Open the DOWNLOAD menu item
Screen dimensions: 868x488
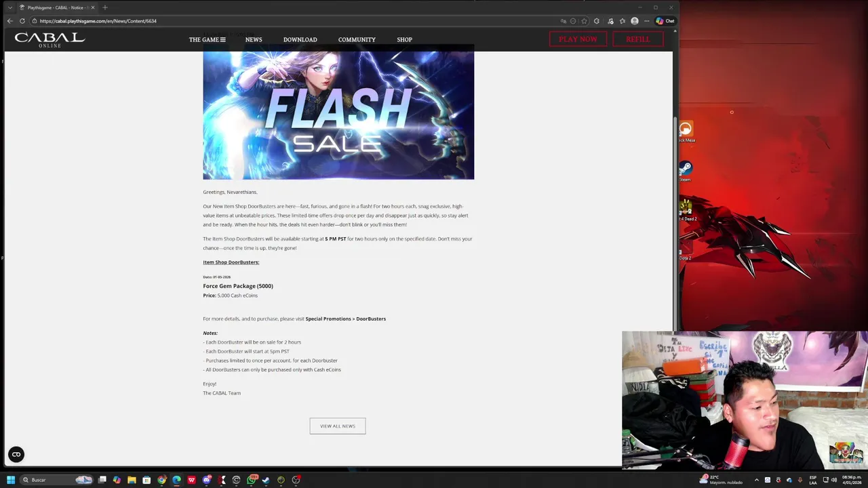300,39
